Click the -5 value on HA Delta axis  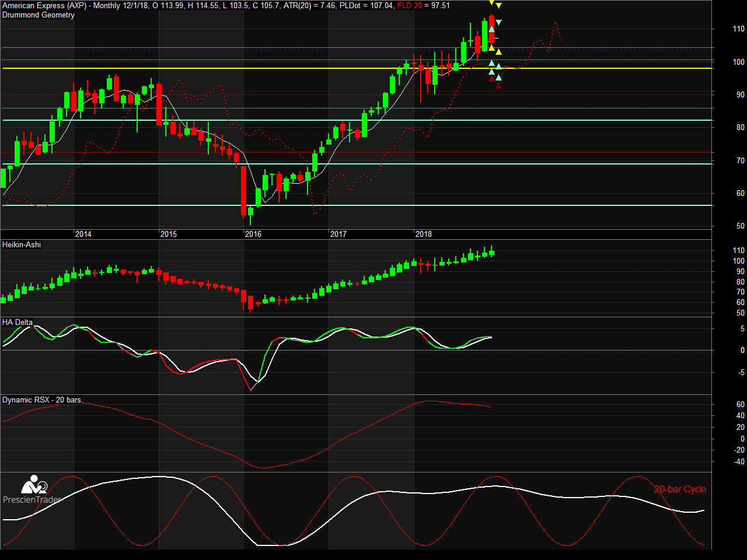741,372
